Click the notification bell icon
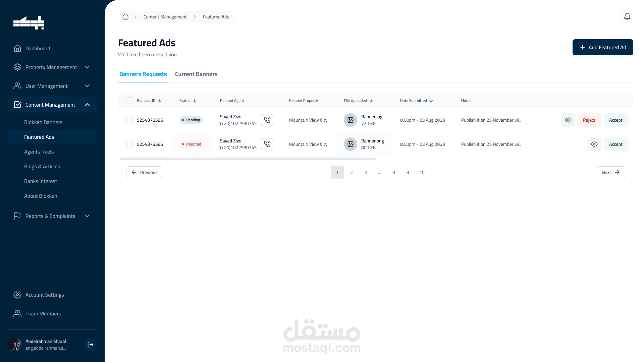Image resolution: width=644 pixels, height=362 pixels. pyautogui.click(x=627, y=17)
